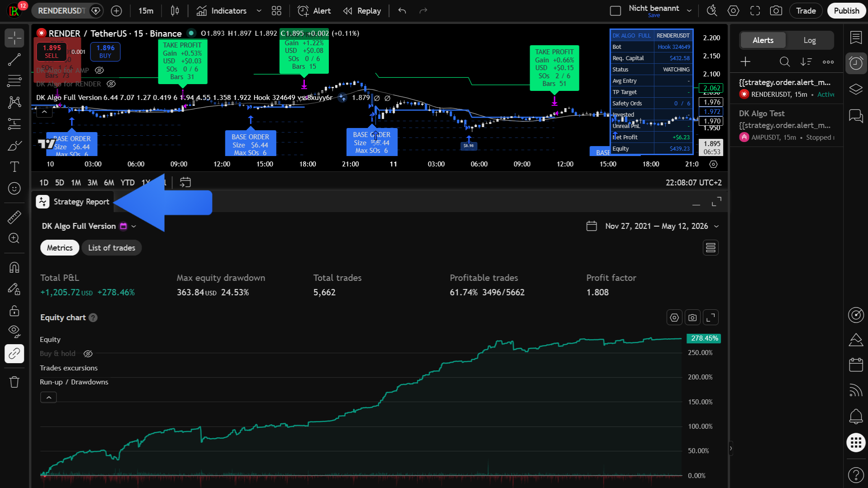
Task: Switch to the Log tab
Action: pos(809,40)
